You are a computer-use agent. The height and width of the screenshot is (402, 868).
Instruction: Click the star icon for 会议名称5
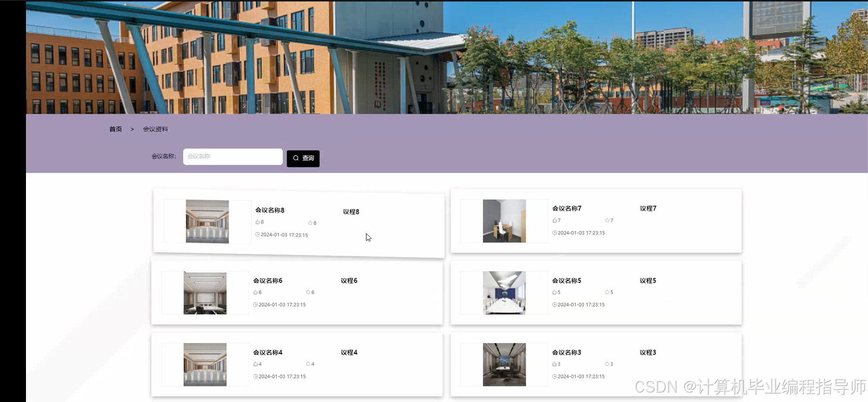[607, 292]
